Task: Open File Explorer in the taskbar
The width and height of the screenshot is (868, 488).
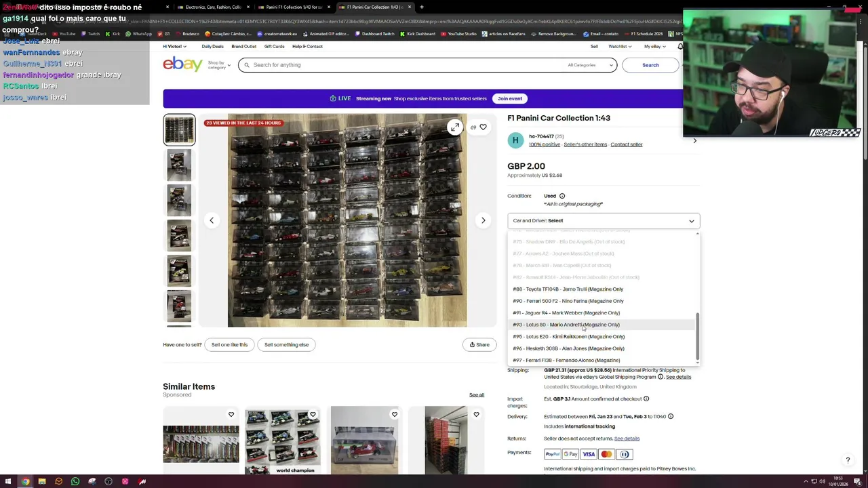Action: [x=41, y=481]
